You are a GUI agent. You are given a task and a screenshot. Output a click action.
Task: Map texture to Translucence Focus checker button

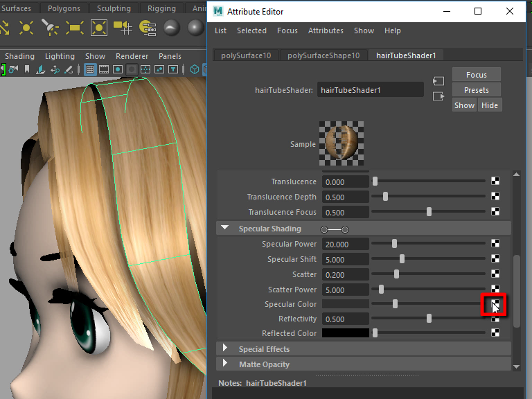[495, 211]
